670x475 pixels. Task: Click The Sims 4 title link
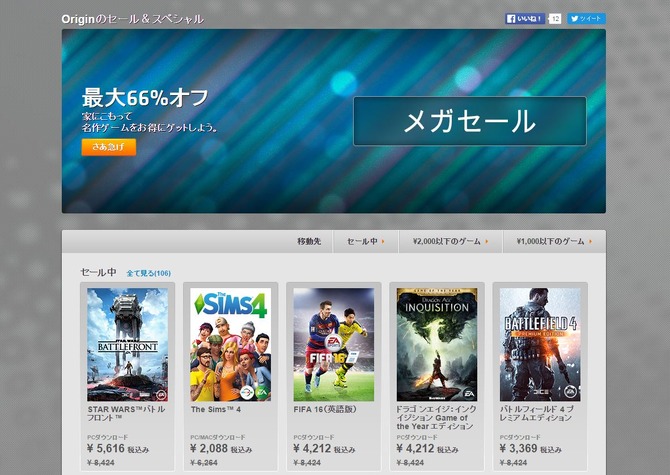coord(216,409)
